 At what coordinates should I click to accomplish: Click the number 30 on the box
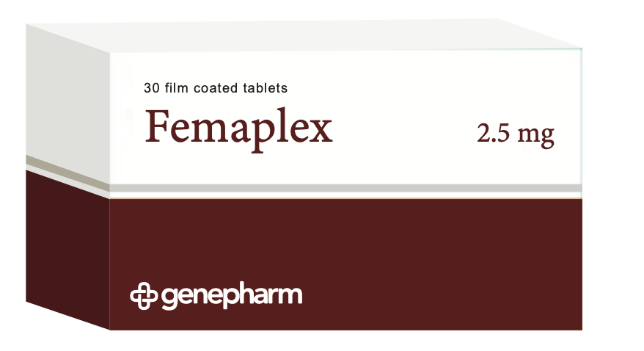tap(151, 88)
